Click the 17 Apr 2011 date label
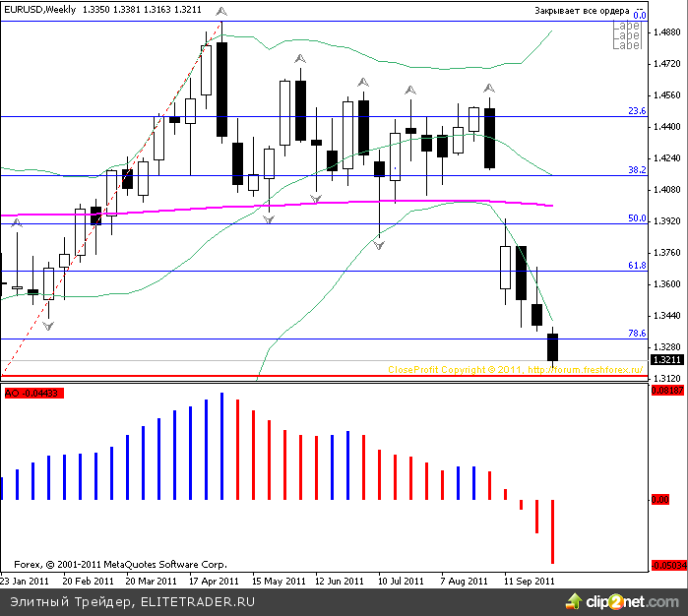This screenshot has height=616, width=688. pyautogui.click(x=217, y=581)
